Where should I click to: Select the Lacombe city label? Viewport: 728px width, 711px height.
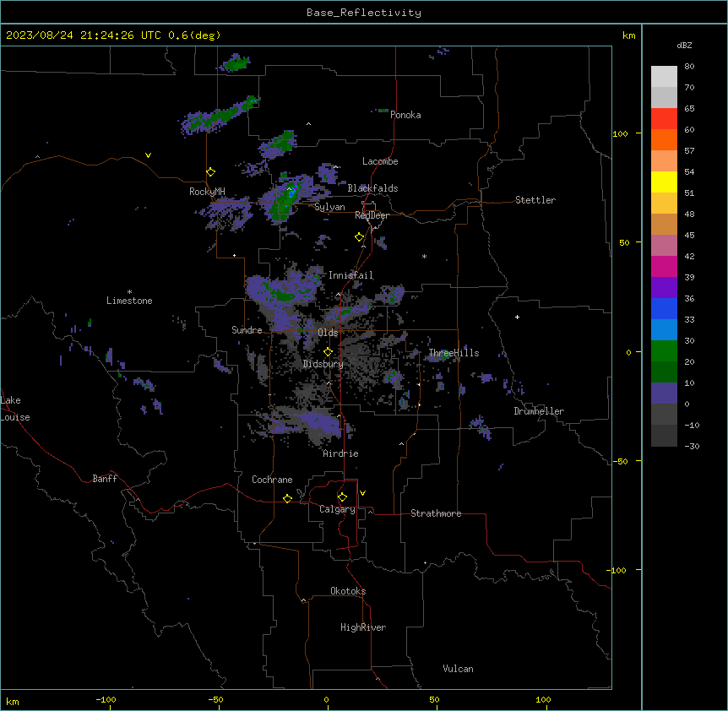coord(380,161)
